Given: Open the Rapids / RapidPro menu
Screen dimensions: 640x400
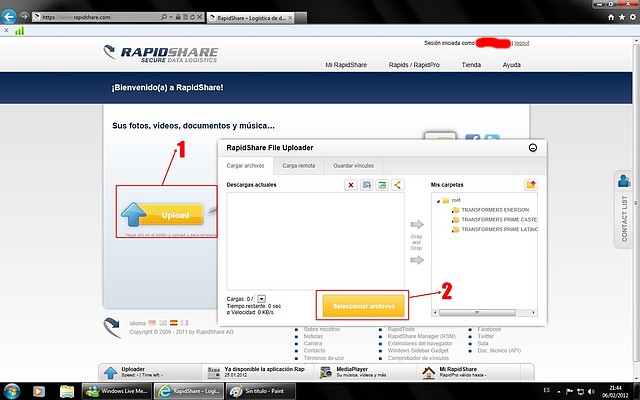Looking at the screenshot, I should pos(414,65).
